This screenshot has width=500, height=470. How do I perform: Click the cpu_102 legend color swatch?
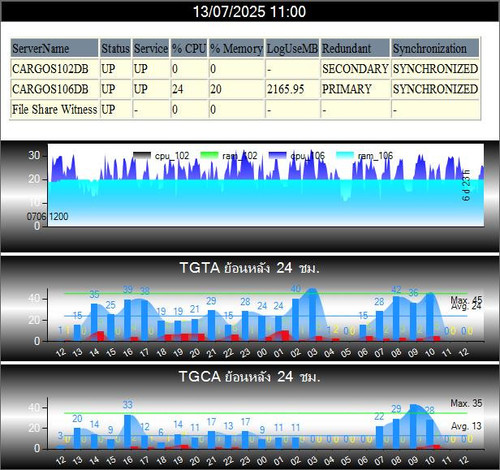point(142,155)
